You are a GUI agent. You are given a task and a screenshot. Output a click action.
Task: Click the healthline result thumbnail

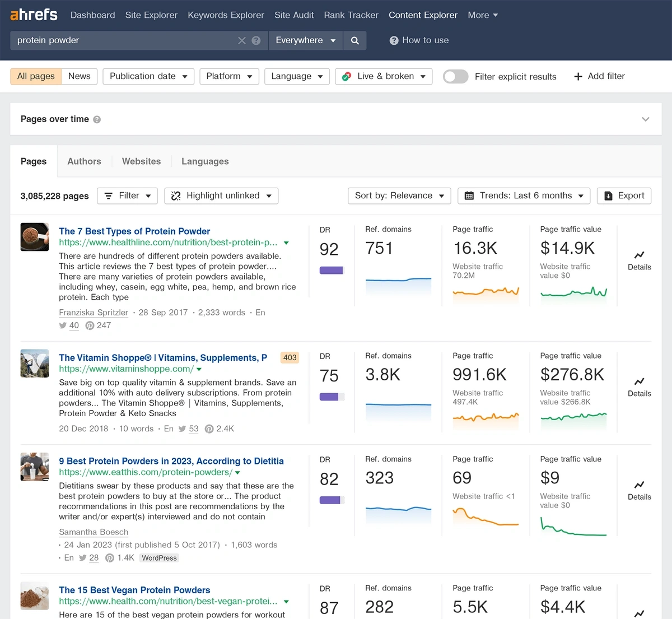(35, 237)
